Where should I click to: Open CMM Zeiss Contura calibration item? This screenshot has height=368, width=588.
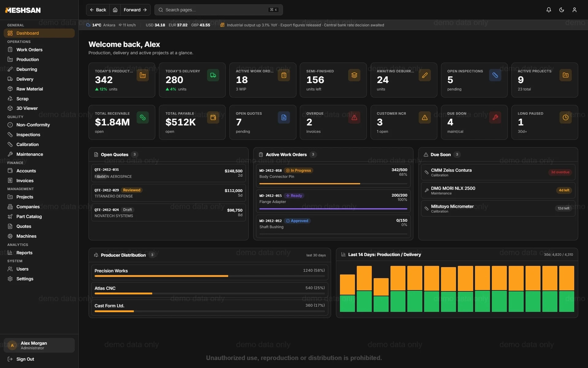(498, 172)
